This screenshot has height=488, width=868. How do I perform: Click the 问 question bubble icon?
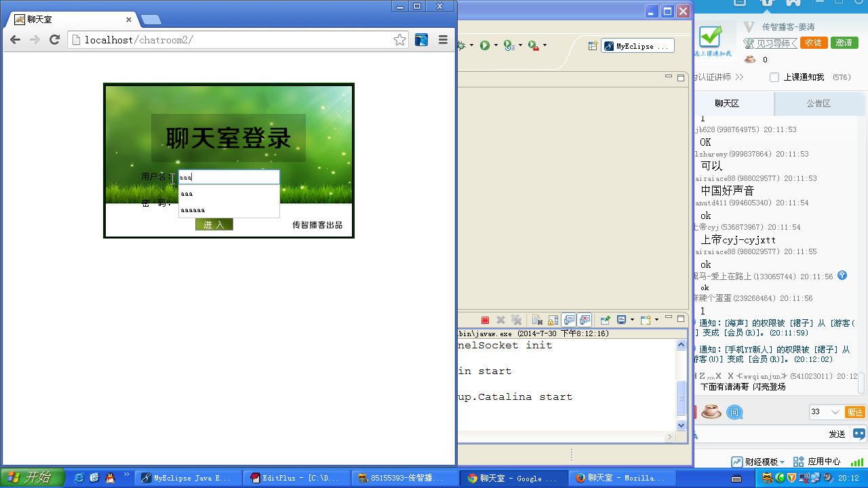[735, 412]
